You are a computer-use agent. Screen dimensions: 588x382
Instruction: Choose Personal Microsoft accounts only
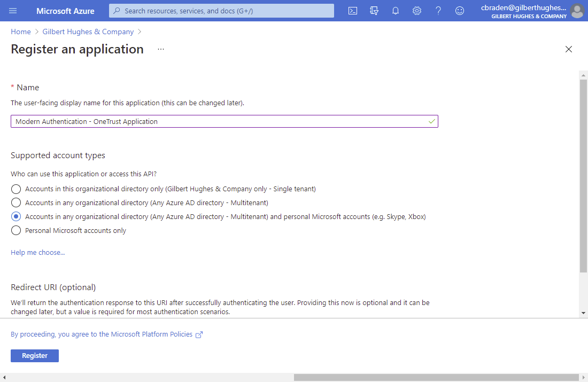pos(16,231)
